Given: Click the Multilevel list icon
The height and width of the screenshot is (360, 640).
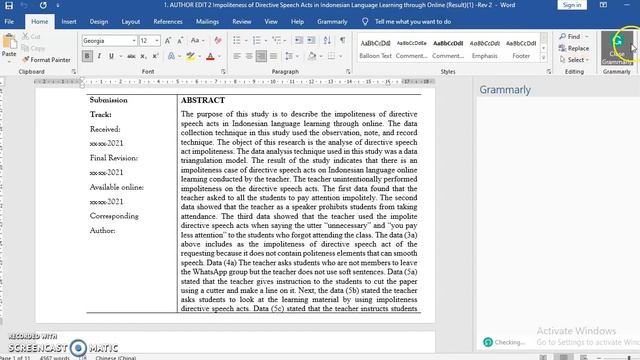Looking at the screenshot, I should tap(276, 40).
